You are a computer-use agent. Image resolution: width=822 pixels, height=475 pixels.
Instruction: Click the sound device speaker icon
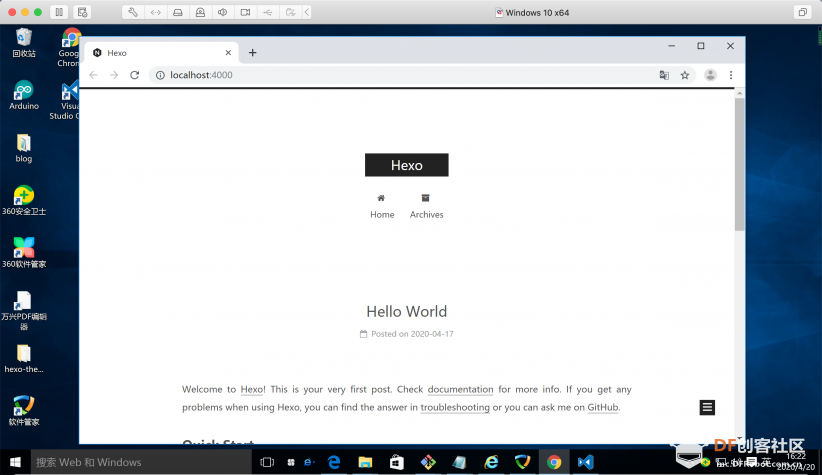[x=223, y=12]
